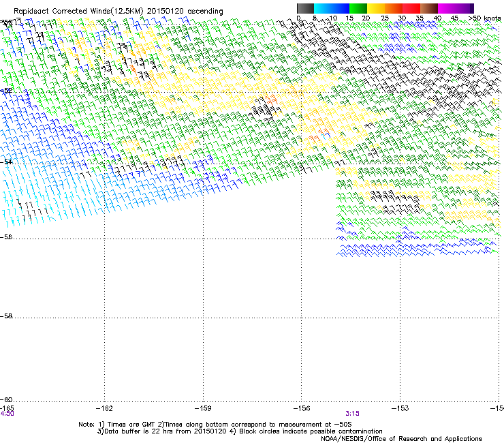Click the red 30-35 knots legend color
504x443 pixels.
coord(411,8)
